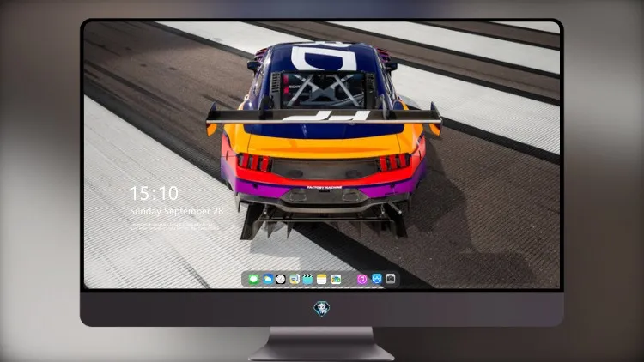Open the blue App Store icon

click(x=377, y=279)
